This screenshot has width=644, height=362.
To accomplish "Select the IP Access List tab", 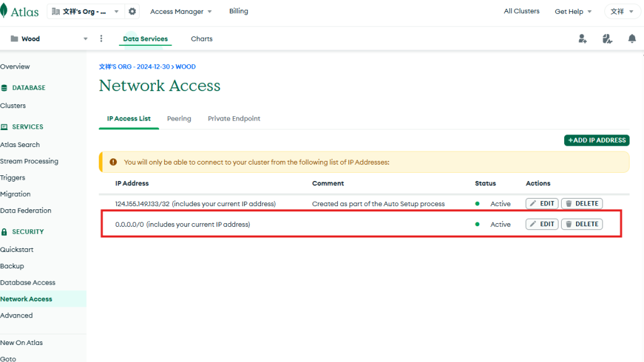I will point(128,118).
